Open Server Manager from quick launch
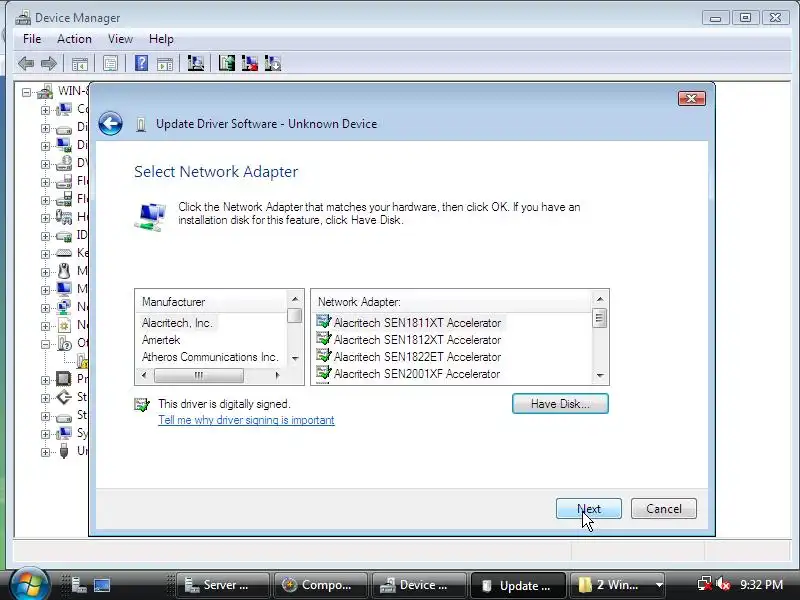Image resolution: width=800 pixels, height=600 pixels. point(79,585)
